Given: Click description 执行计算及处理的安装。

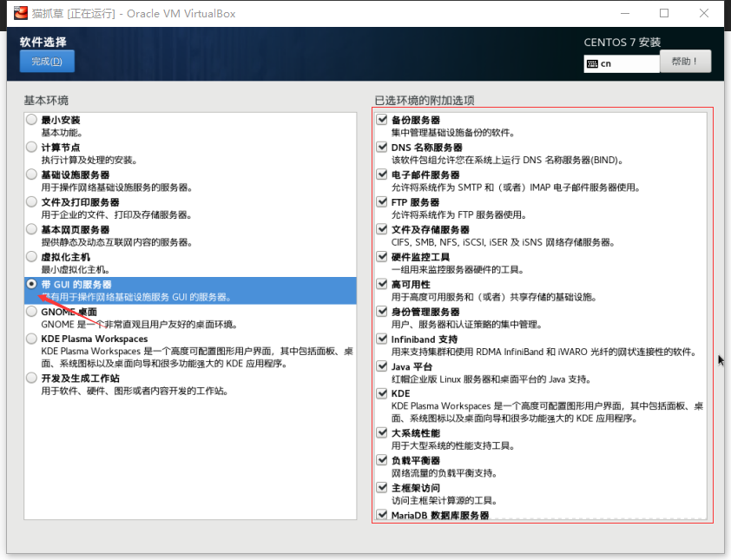Looking at the screenshot, I should (89, 161).
